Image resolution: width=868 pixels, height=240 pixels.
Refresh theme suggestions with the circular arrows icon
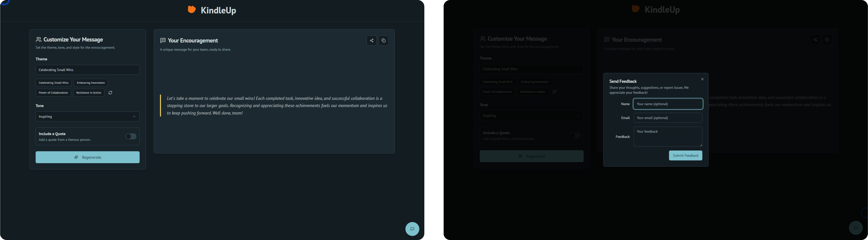pos(110,93)
